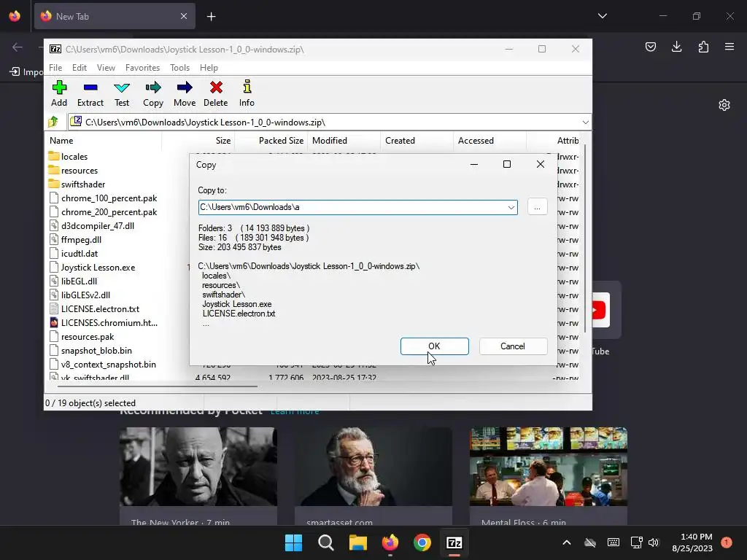Viewport: 747px width, 560px height.
Task: Open File Explorer from taskbar
Action: pyautogui.click(x=357, y=542)
